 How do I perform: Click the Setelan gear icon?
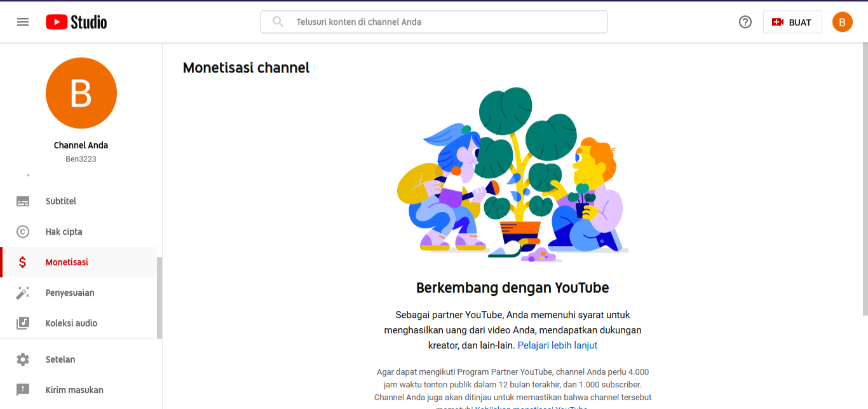click(23, 359)
